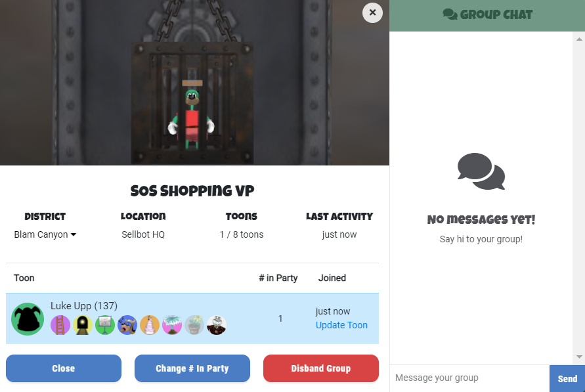This screenshot has height=392, width=585.
Task: Click the train tunnel badge icon
Action: click(83, 324)
